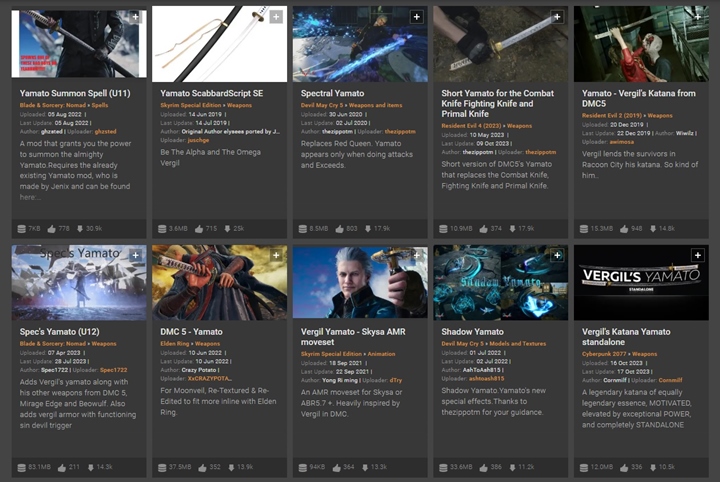Open Cyberpunk 2077 game link
This screenshot has height=482, width=720.
coord(604,354)
